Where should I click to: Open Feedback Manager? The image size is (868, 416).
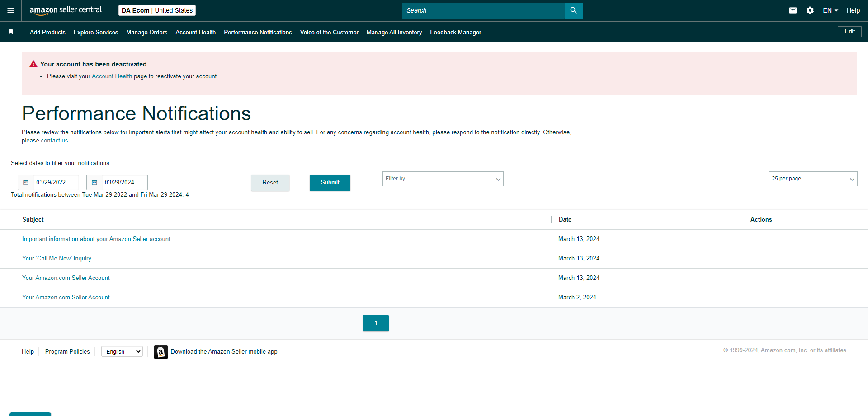(x=456, y=32)
